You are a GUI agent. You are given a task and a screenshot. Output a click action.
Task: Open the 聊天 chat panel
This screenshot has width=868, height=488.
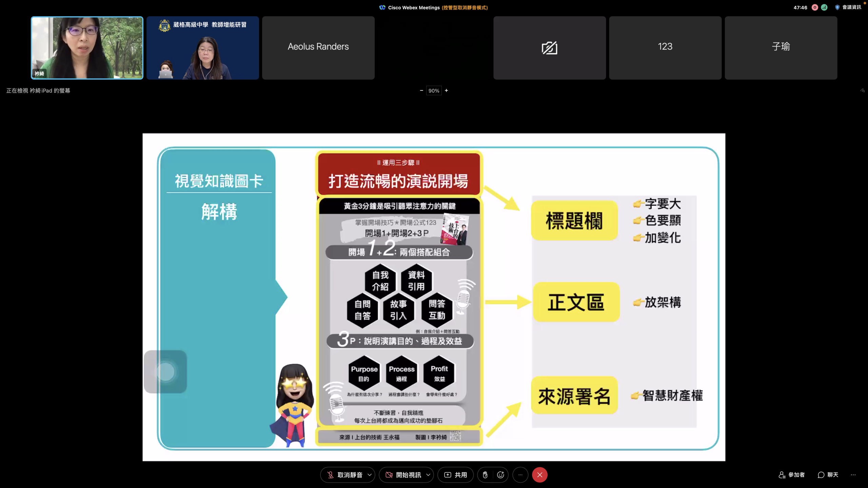tap(828, 475)
